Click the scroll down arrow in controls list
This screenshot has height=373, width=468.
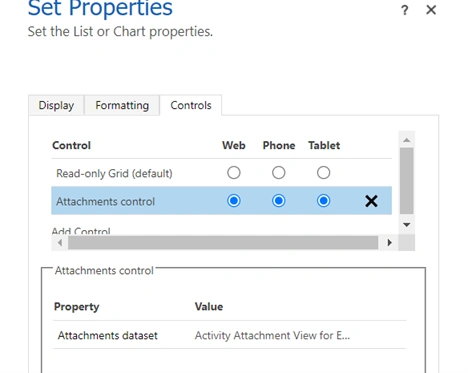pyautogui.click(x=406, y=225)
